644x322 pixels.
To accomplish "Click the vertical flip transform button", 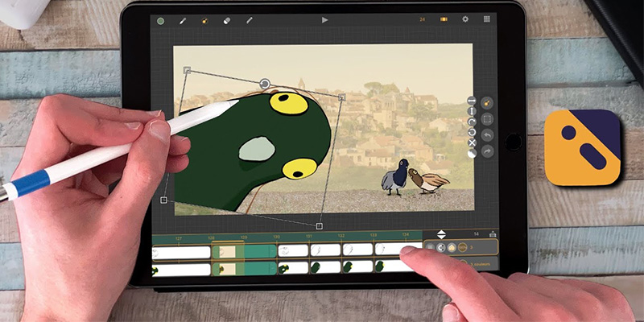I will click(472, 111).
